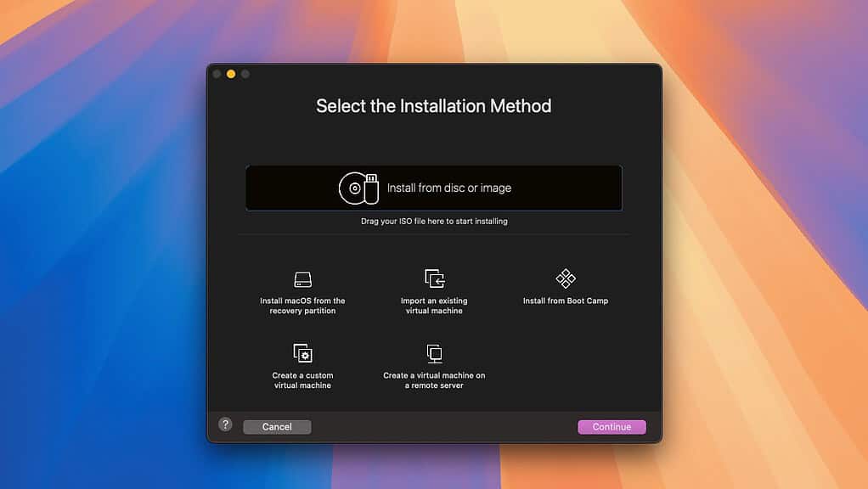The image size is (868, 489).
Task: Click the dimmed zoom button in title bar
Action: 245,75
